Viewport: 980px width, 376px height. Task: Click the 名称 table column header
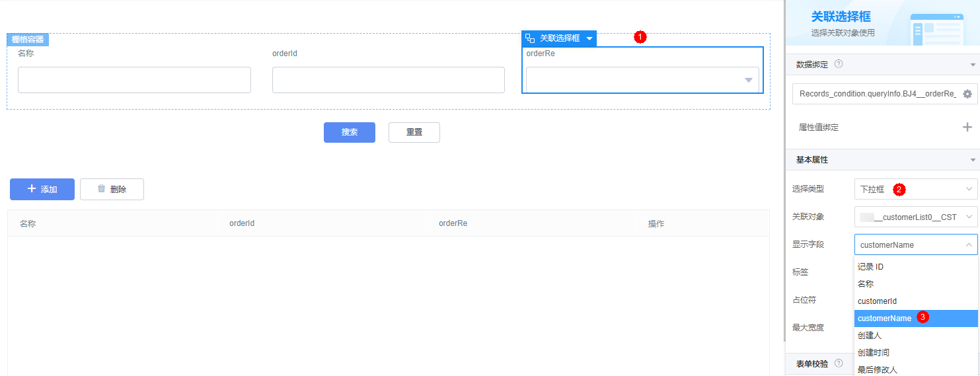[28, 224]
